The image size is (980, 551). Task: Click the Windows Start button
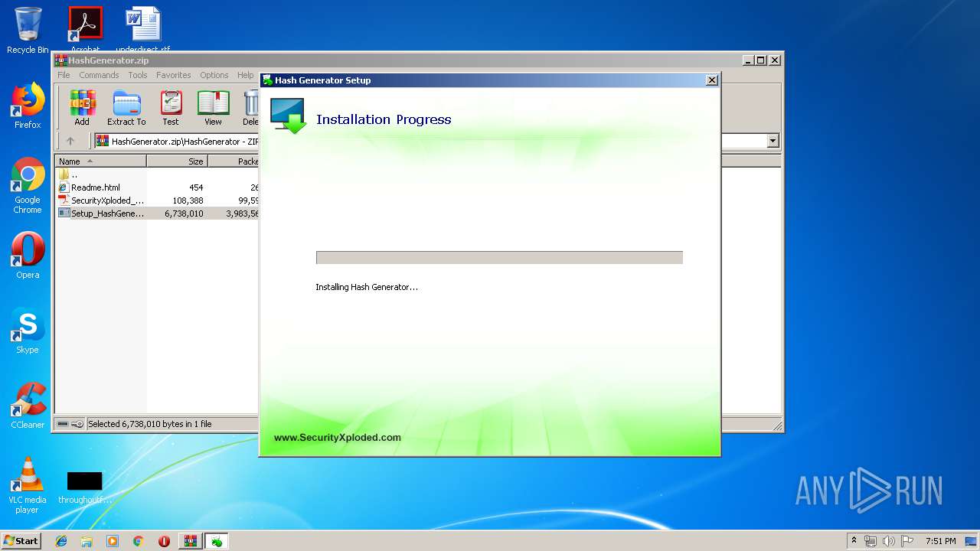click(21, 541)
